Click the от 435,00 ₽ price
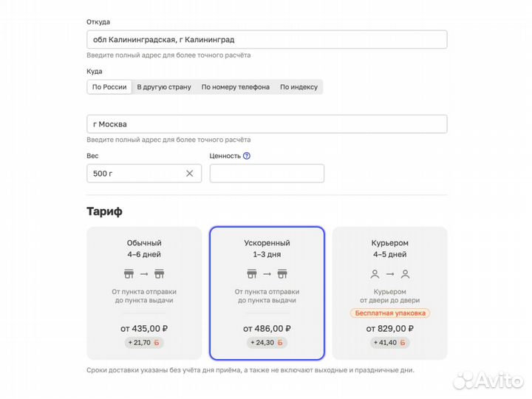This screenshot has height=399, width=532. click(x=144, y=328)
